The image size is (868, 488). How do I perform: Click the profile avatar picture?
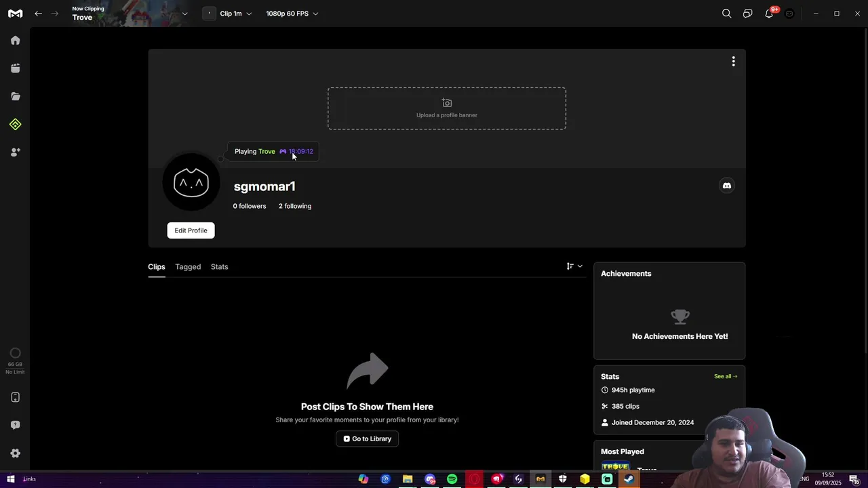(x=191, y=183)
